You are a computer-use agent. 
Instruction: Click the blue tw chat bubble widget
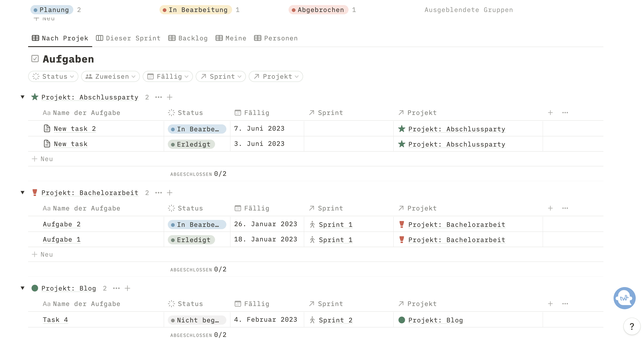[624, 298]
